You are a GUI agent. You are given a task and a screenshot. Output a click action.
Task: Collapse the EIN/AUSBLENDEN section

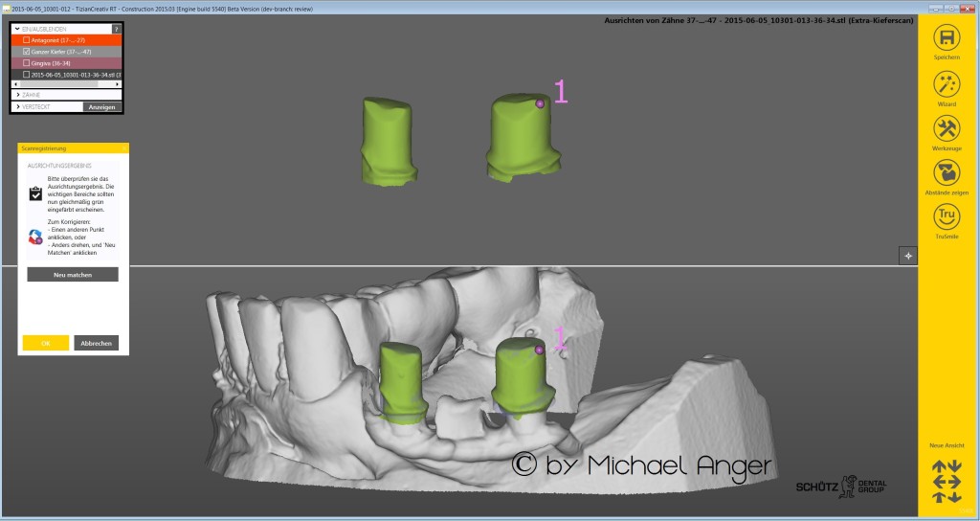coord(17,29)
